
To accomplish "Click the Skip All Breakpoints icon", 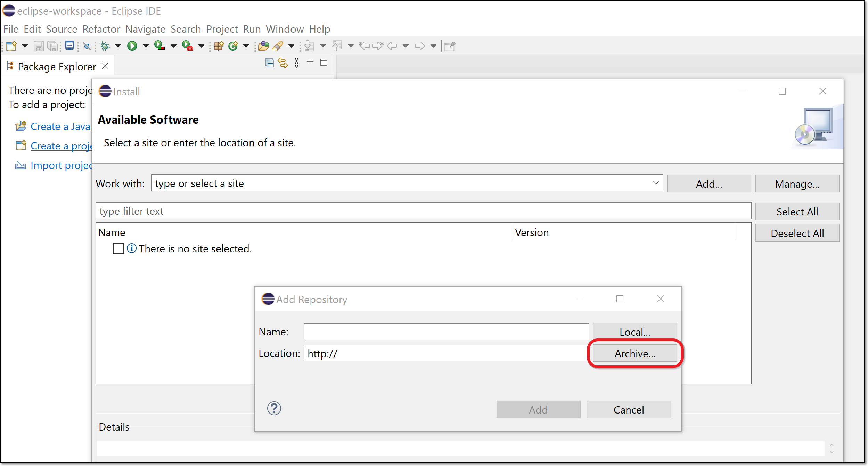I will (x=87, y=46).
